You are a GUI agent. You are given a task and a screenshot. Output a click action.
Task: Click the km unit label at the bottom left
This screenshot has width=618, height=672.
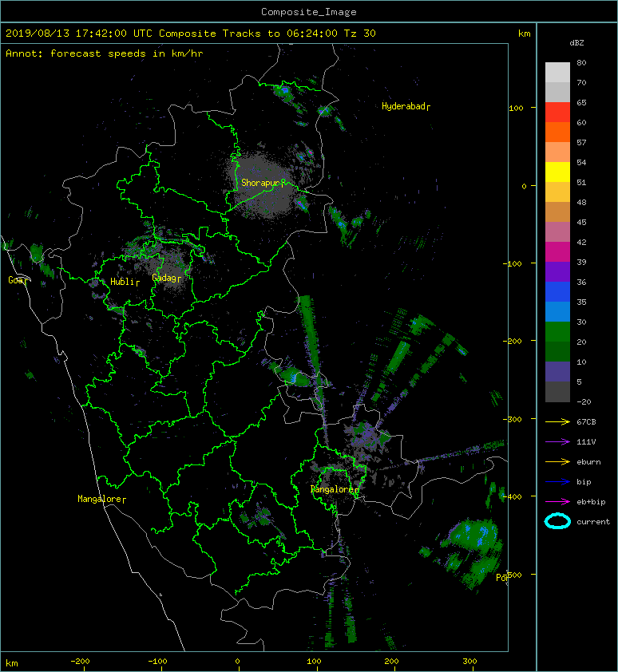pos(12,663)
